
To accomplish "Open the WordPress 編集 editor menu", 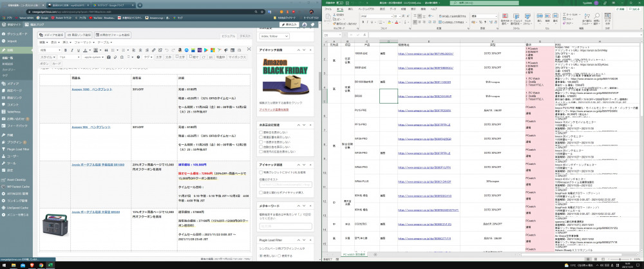I will pos(44,42).
